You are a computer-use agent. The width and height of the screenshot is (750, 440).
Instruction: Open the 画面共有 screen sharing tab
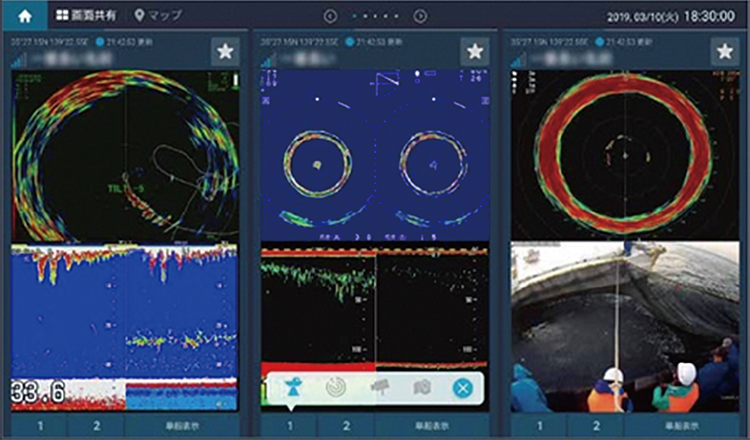(x=86, y=16)
